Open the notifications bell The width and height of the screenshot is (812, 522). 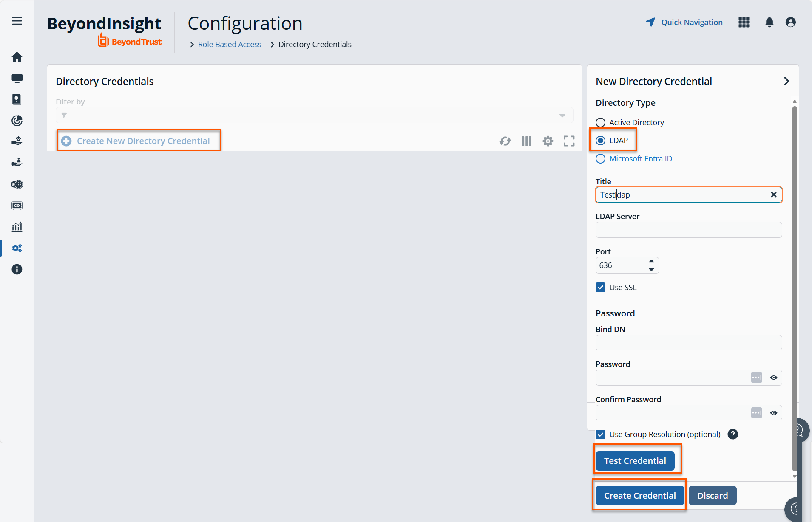769,22
